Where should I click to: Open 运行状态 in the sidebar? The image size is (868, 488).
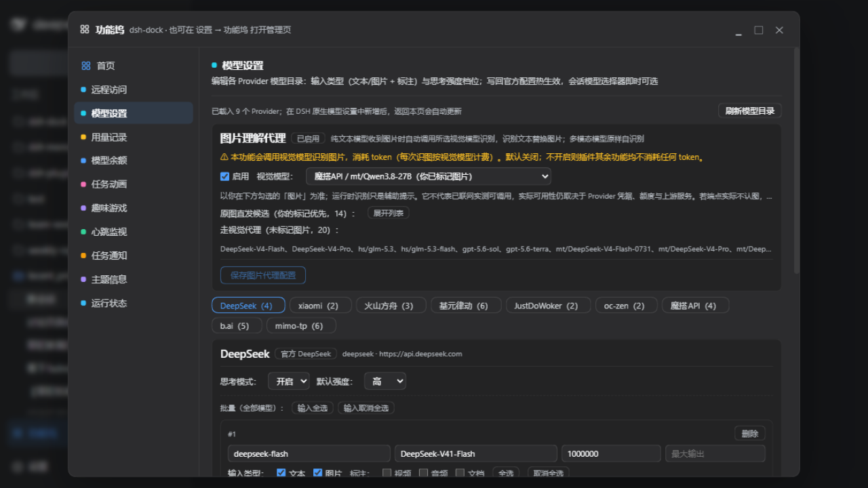134,303
